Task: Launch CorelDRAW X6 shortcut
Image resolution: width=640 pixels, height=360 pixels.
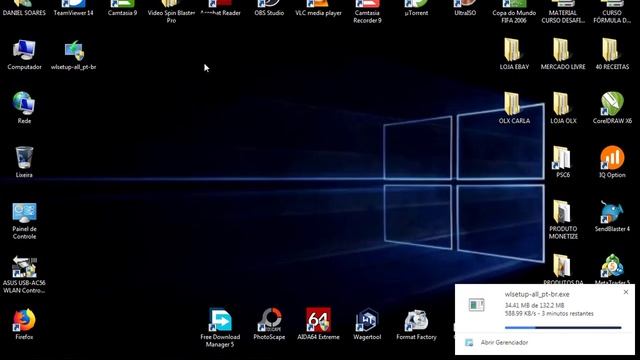Action: coord(612,108)
